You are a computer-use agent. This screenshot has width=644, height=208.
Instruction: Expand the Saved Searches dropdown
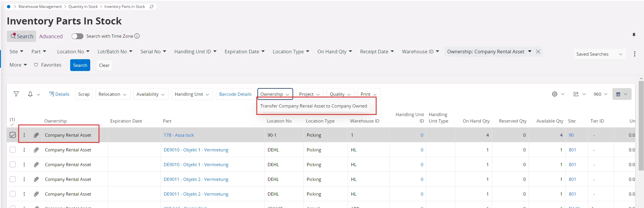[x=600, y=54]
